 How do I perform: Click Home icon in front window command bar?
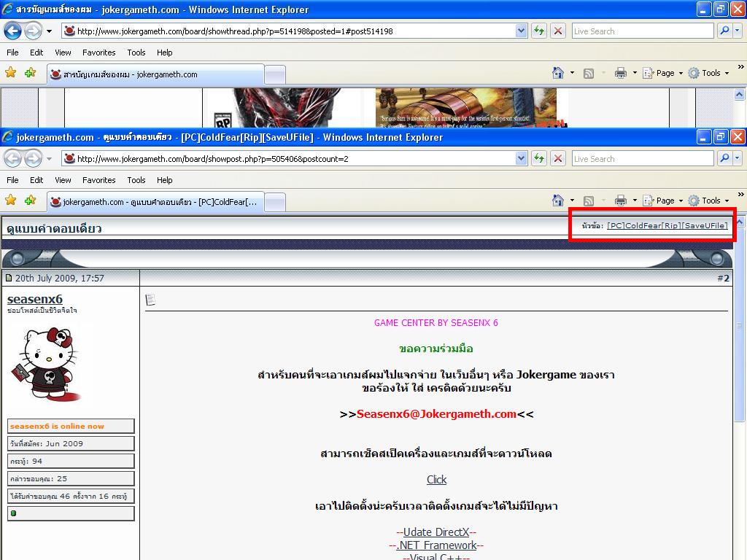tap(558, 201)
